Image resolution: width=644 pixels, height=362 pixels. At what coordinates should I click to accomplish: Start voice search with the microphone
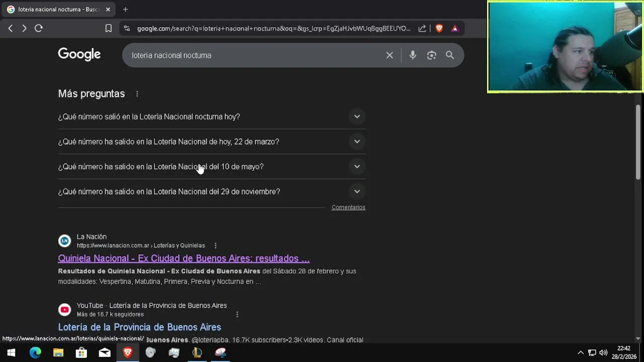click(x=413, y=55)
